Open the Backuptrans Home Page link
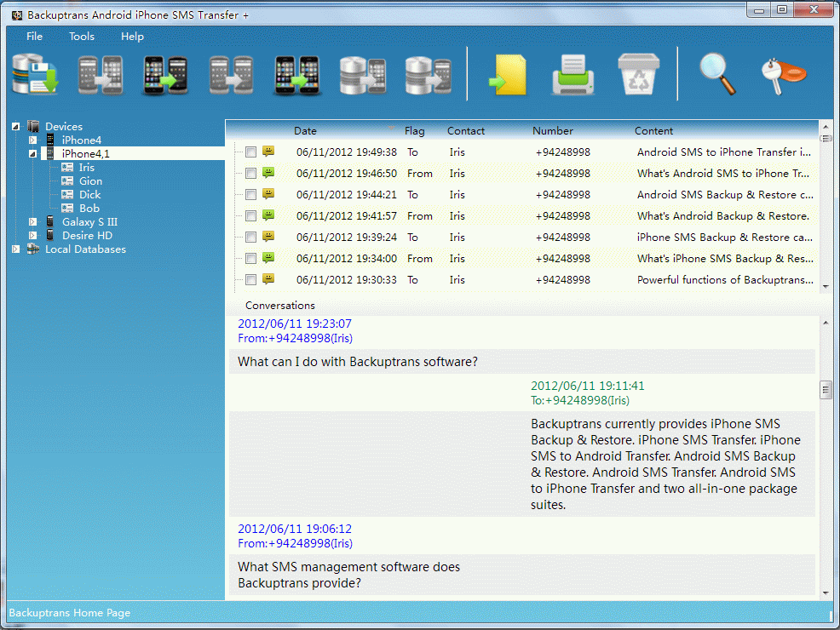Image resolution: width=840 pixels, height=630 pixels. pyautogui.click(x=70, y=613)
